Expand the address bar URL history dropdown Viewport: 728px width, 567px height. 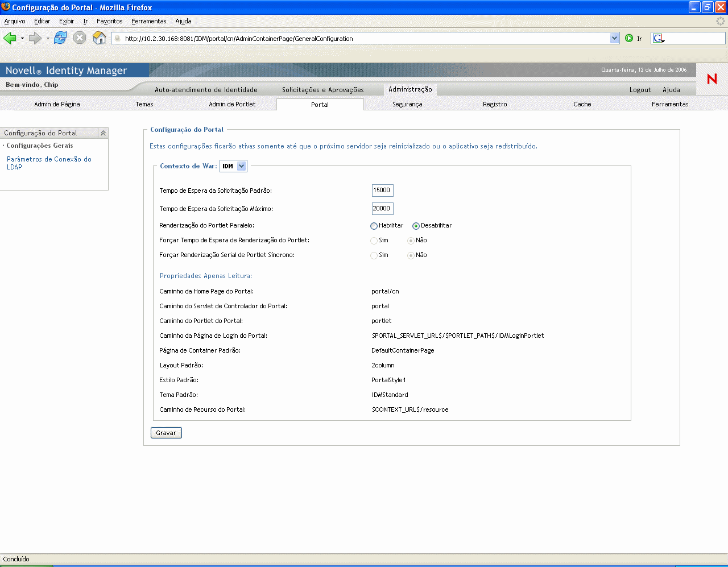coord(614,38)
